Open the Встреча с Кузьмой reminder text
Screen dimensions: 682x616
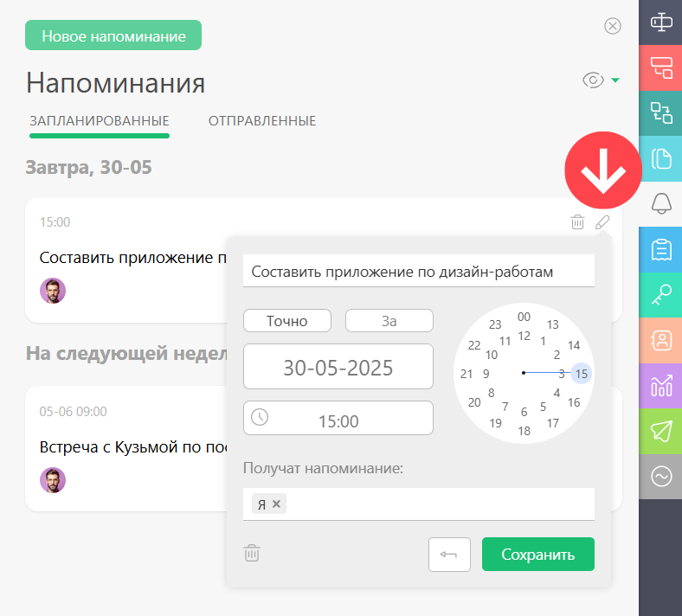133,447
